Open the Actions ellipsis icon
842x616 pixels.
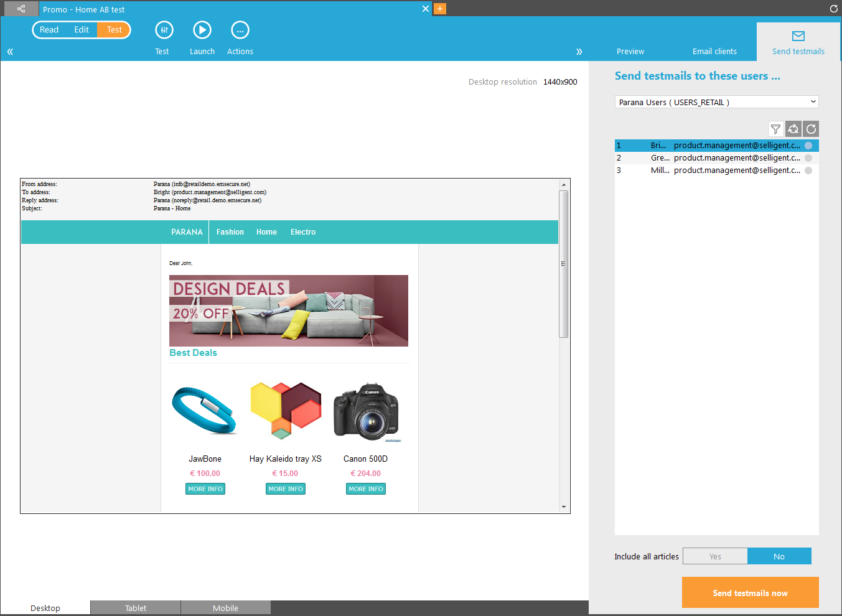[240, 30]
